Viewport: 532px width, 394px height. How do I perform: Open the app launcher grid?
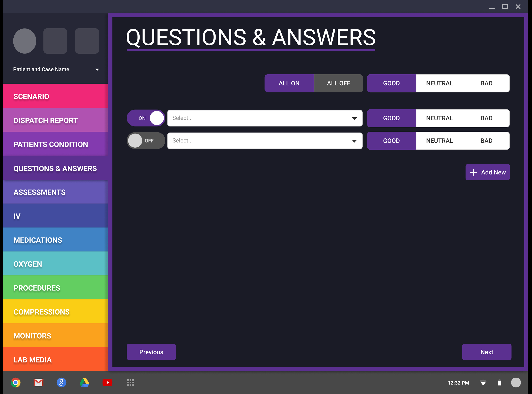[x=130, y=383]
